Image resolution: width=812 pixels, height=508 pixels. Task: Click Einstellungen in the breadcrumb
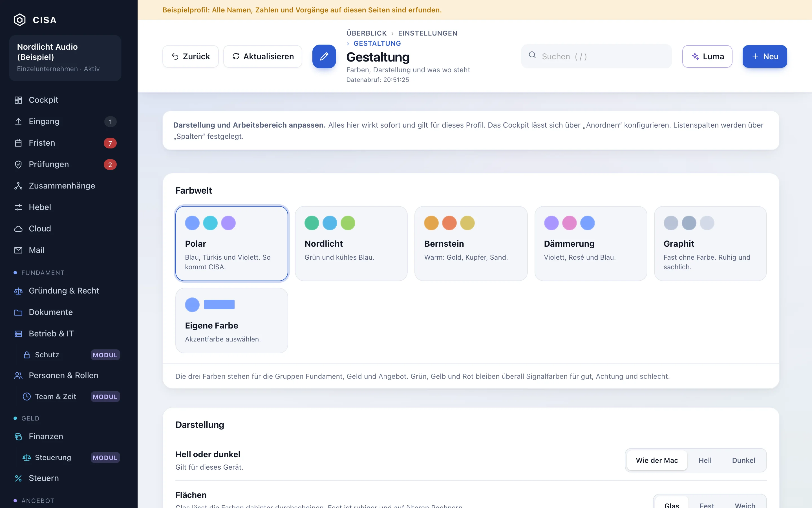[x=427, y=33]
